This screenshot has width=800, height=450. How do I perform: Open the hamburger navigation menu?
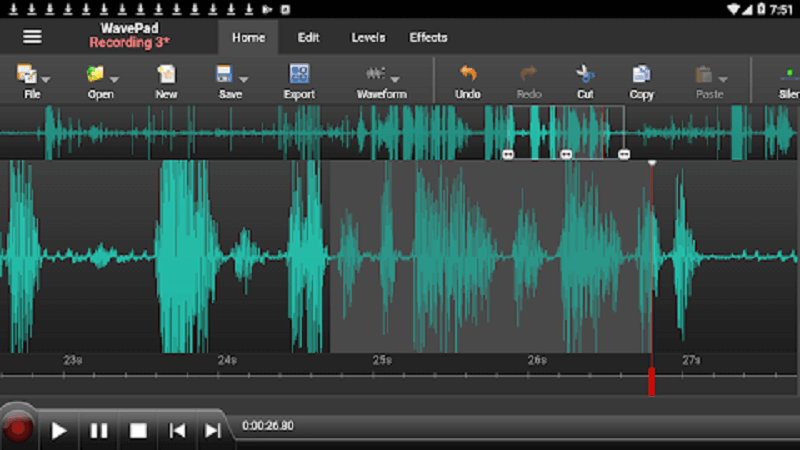(x=32, y=37)
